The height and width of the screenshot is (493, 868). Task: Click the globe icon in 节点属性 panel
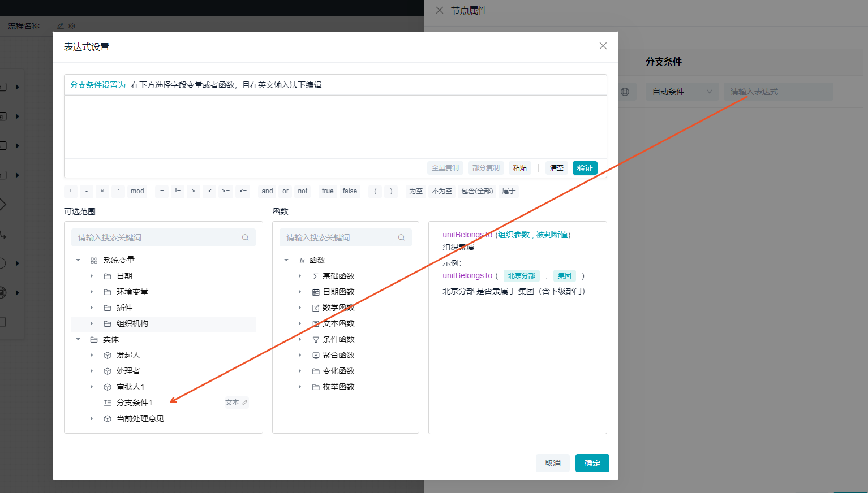tap(625, 92)
